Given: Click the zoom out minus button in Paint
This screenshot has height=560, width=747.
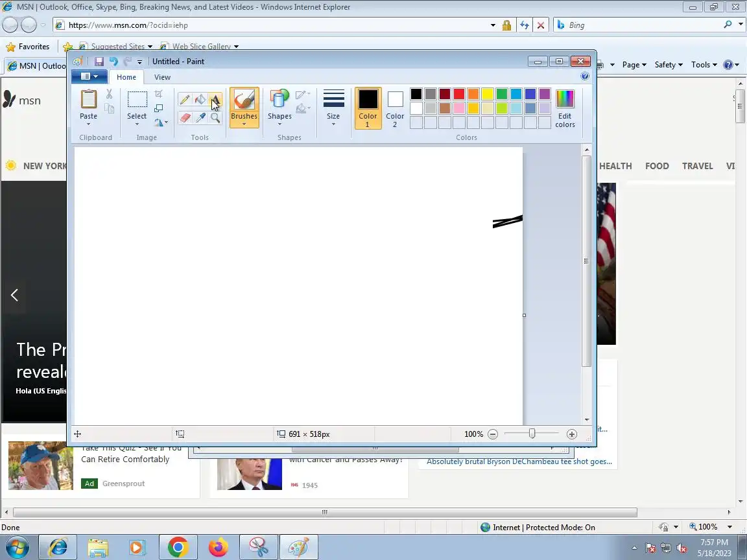Looking at the screenshot, I should click(x=493, y=434).
